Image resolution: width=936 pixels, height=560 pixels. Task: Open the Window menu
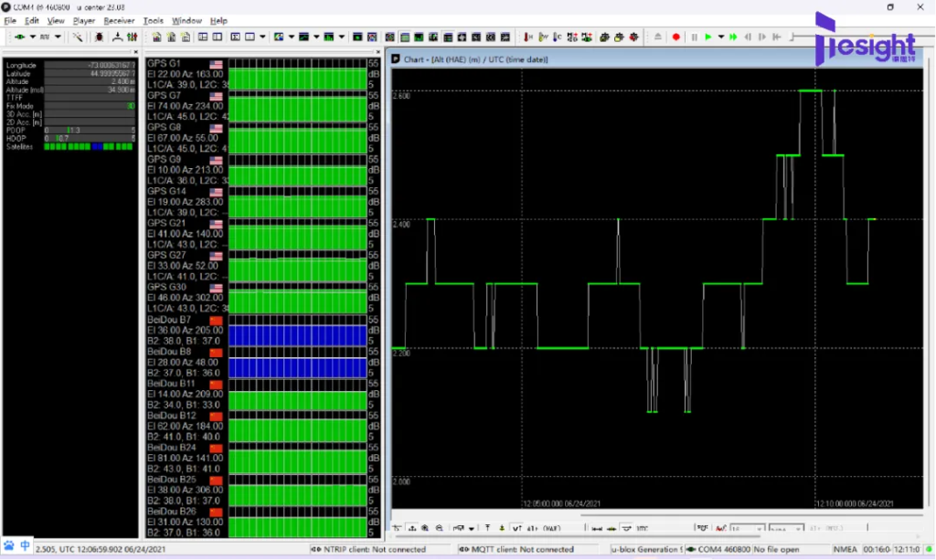[x=186, y=21]
